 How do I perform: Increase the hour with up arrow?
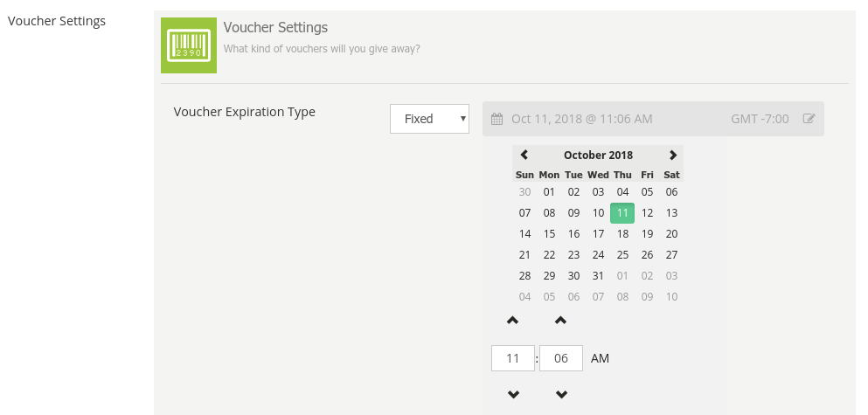pyautogui.click(x=513, y=321)
